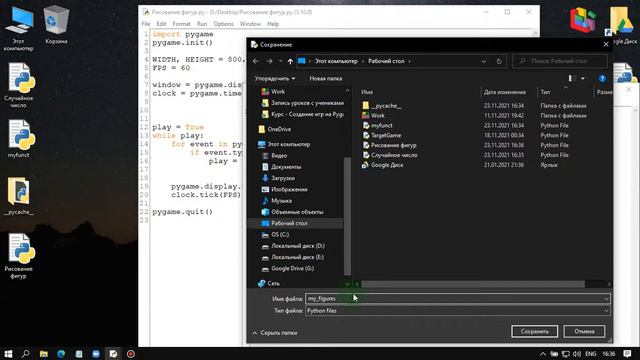Refresh the current folder listing
The height and width of the screenshot is (360, 640).
click(x=499, y=61)
